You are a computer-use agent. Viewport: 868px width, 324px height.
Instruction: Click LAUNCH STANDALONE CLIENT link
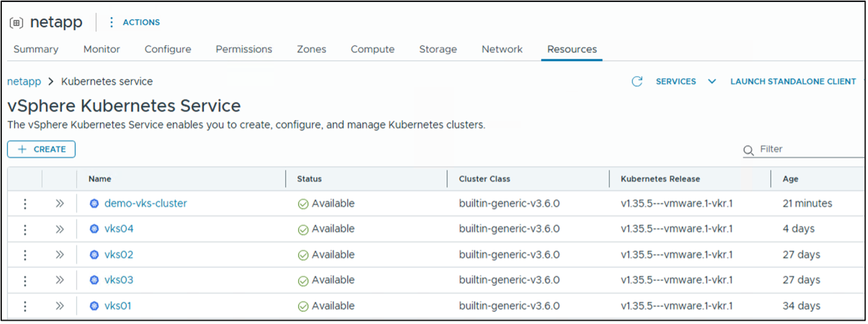pos(793,81)
